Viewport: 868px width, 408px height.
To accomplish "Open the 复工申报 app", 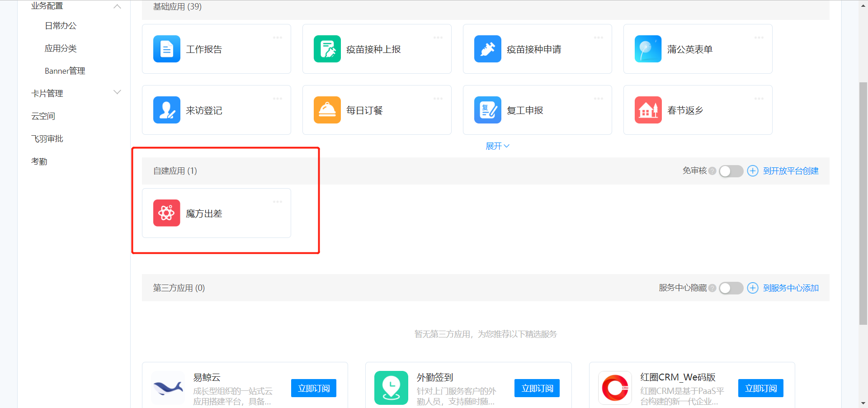I will click(x=487, y=110).
